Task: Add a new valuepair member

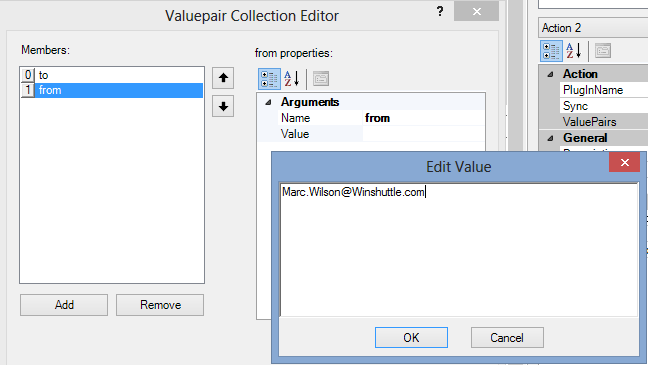Action: pos(64,305)
